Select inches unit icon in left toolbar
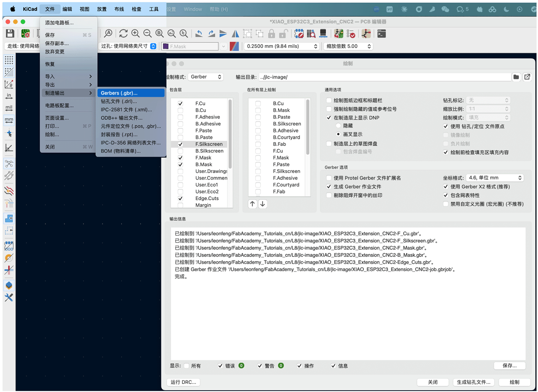 [9, 96]
